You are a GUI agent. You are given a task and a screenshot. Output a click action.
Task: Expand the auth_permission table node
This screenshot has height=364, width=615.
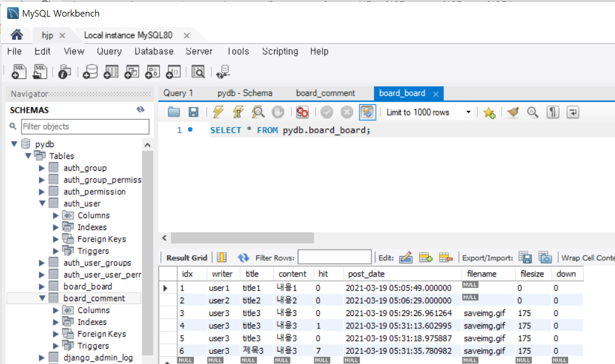point(42,191)
